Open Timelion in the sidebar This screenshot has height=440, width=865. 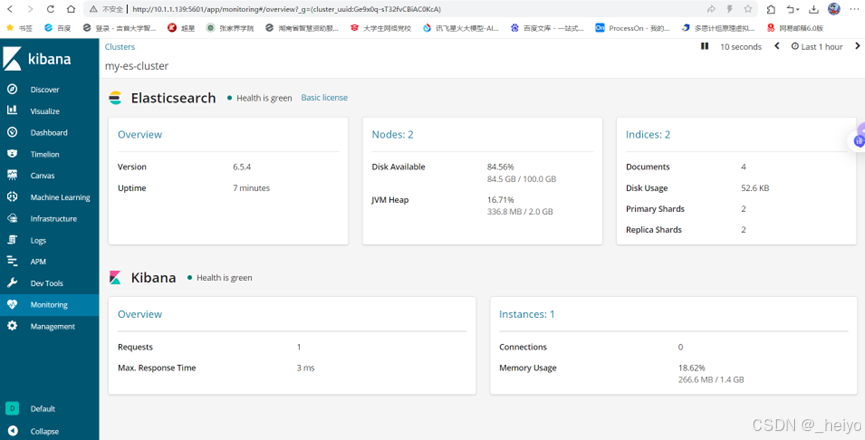click(45, 154)
